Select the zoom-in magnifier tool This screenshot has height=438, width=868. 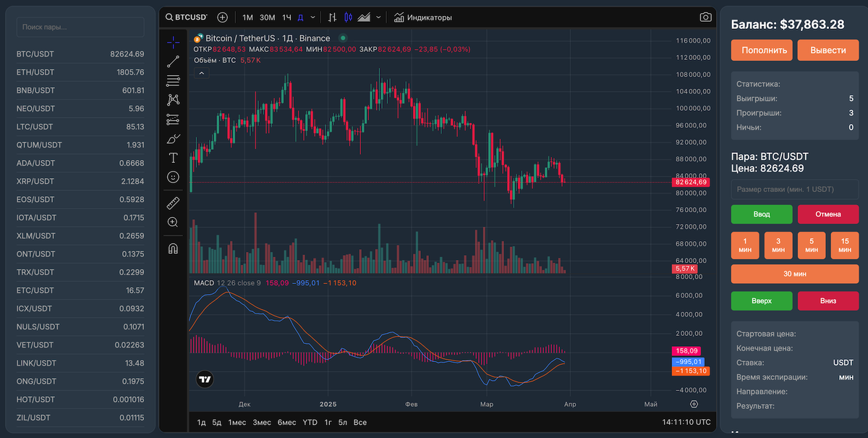(173, 222)
